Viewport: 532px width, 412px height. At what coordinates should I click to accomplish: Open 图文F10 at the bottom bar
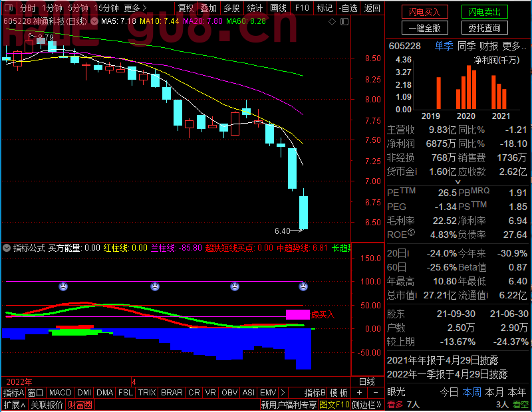point(334,405)
